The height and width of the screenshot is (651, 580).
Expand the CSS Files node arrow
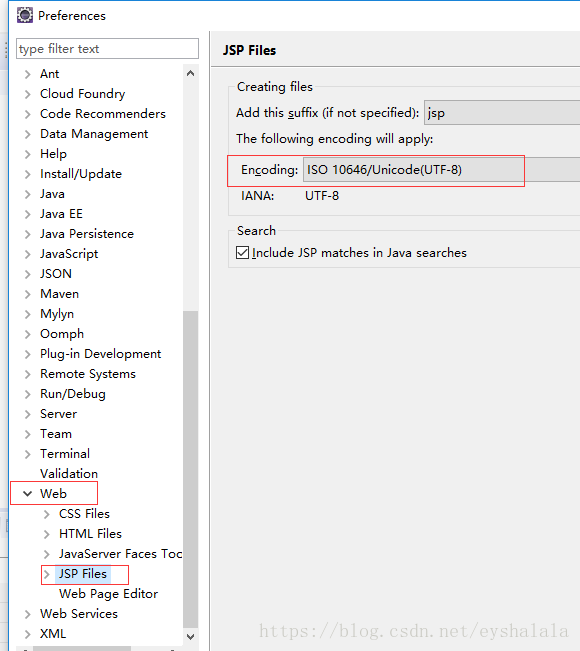[x=46, y=514]
